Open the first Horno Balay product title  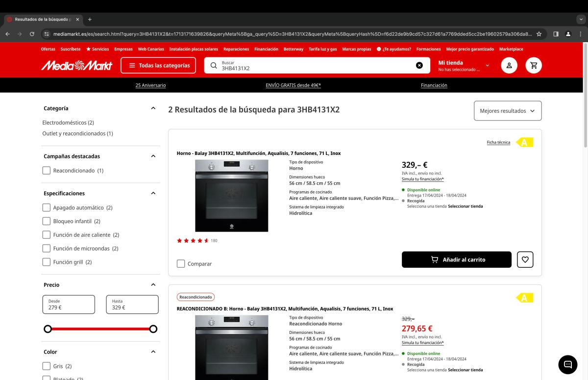259,153
